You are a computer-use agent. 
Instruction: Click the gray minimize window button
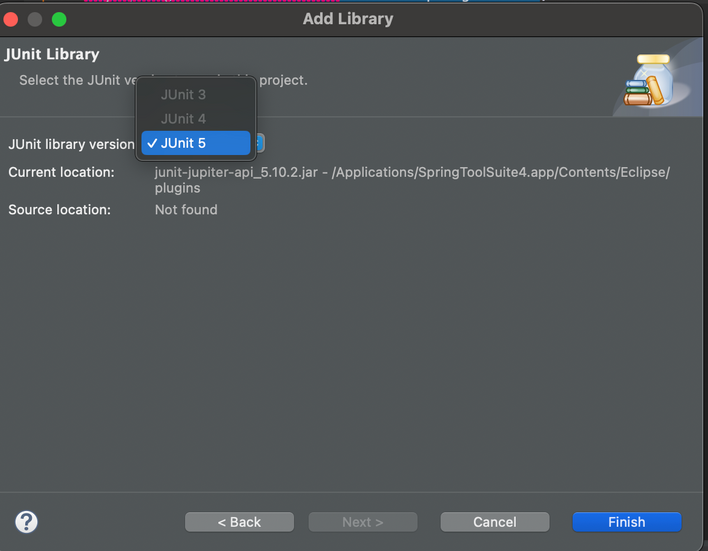35,19
